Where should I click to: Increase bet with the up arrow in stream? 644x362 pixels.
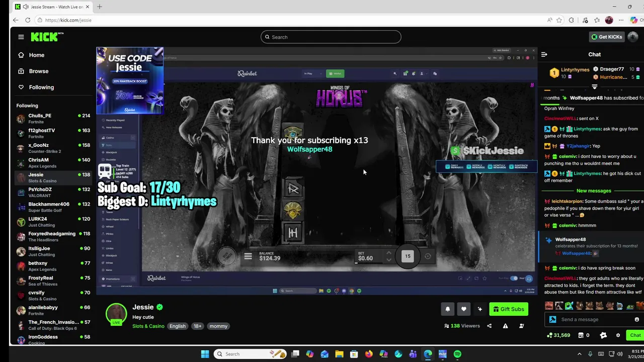[388, 253]
